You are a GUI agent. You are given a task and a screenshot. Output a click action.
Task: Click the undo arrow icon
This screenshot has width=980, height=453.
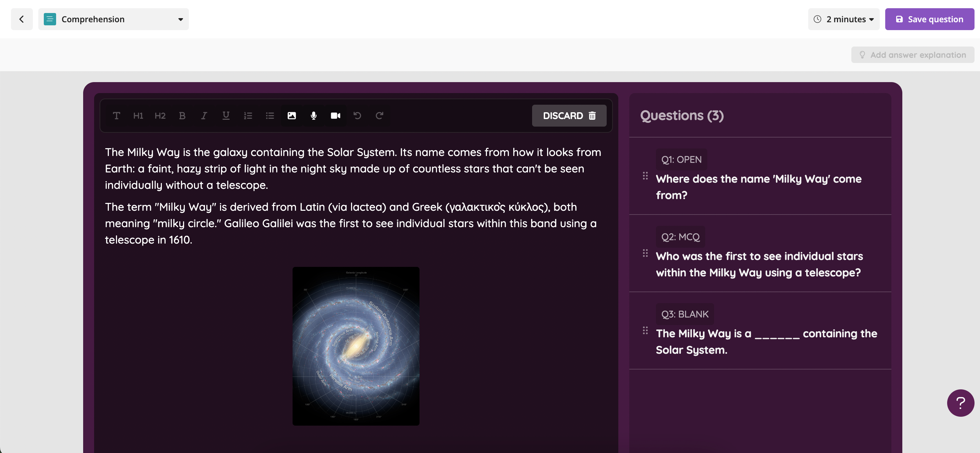pos(357,116)
